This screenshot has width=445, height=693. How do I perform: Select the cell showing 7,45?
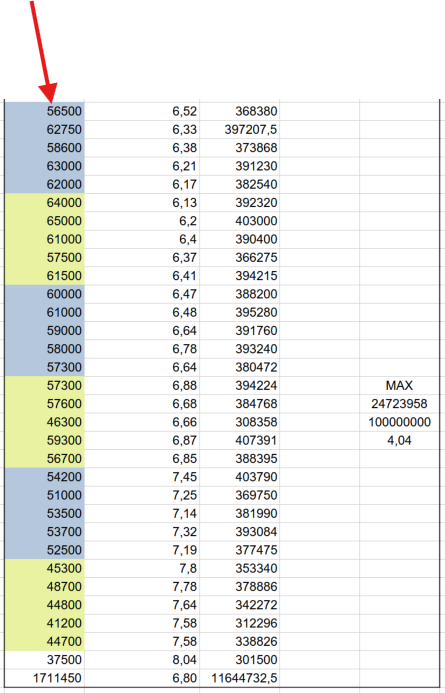pos(142,477)
